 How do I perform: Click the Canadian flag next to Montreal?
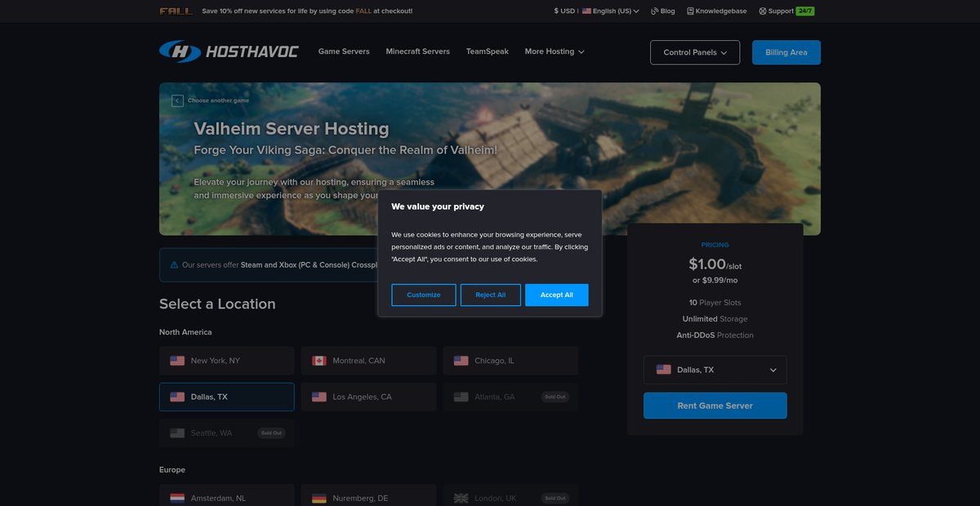click(x=319, y=361)
